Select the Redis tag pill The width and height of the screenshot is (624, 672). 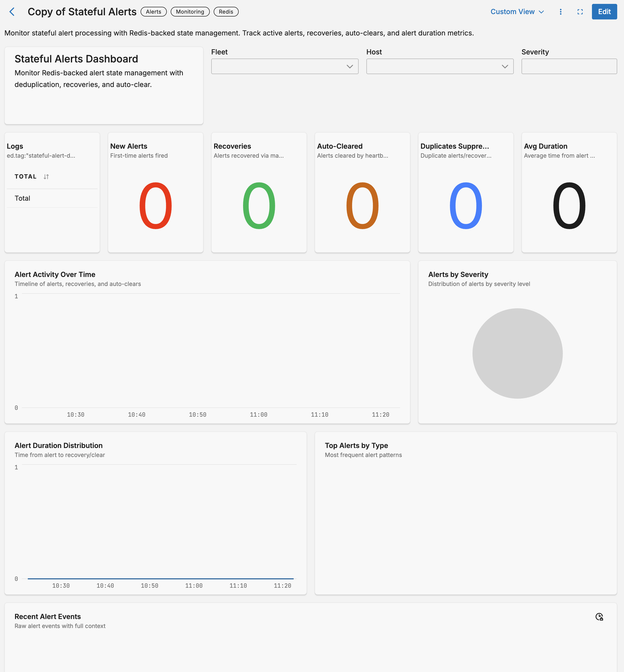point(226,11)
